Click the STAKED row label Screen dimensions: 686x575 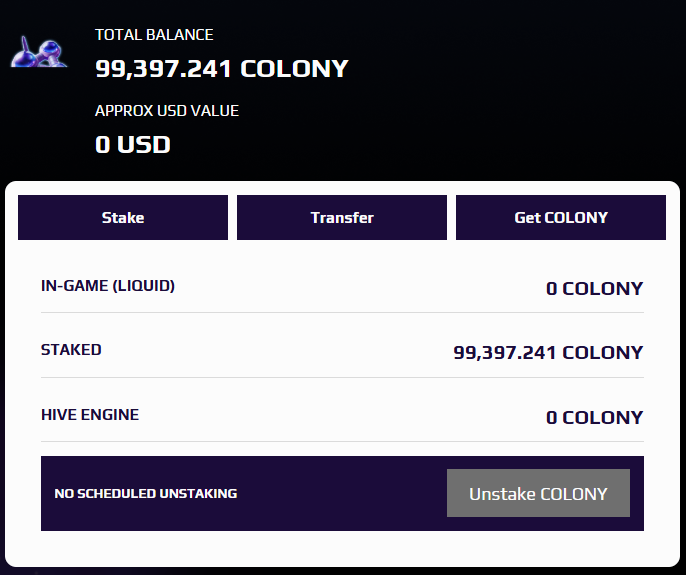[x=71, y=350]
